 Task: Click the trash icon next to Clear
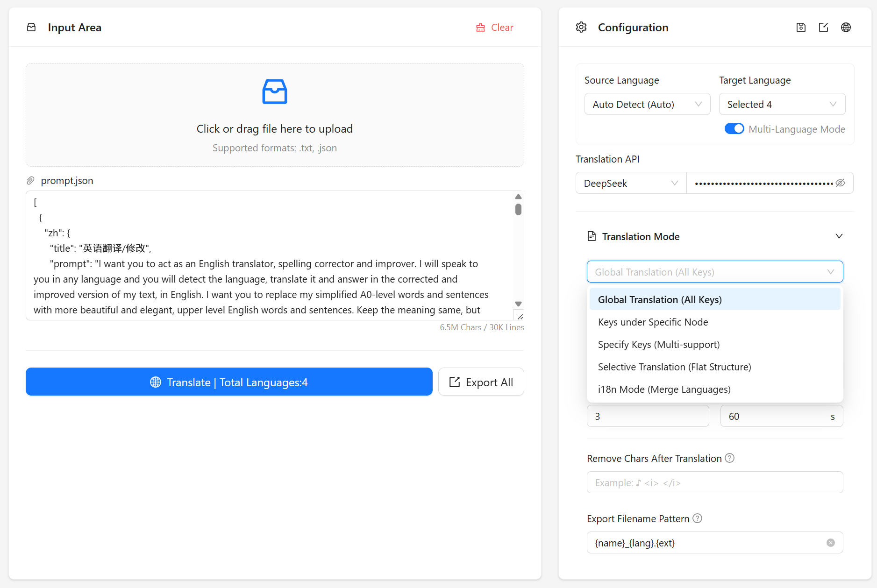coord(481,28)
